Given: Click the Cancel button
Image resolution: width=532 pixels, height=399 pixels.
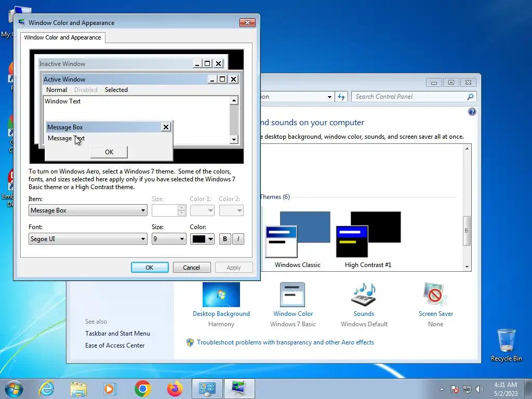Looking at the screenshot, I should pos(192,268).
